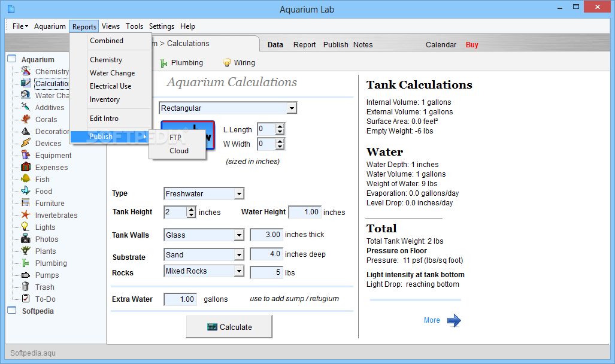Click the inches thick wall field
This screenshot has width=615, height=364.
tap(266, 235)
